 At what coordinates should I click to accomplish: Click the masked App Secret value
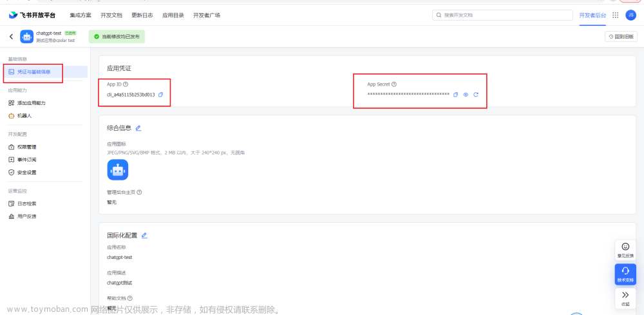[x=408, y=95]
